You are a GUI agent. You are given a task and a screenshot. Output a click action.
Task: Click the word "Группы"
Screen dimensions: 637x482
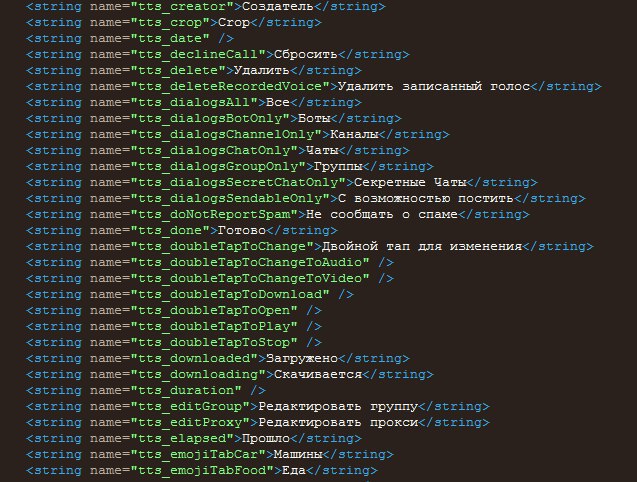(x=338, y=167)
